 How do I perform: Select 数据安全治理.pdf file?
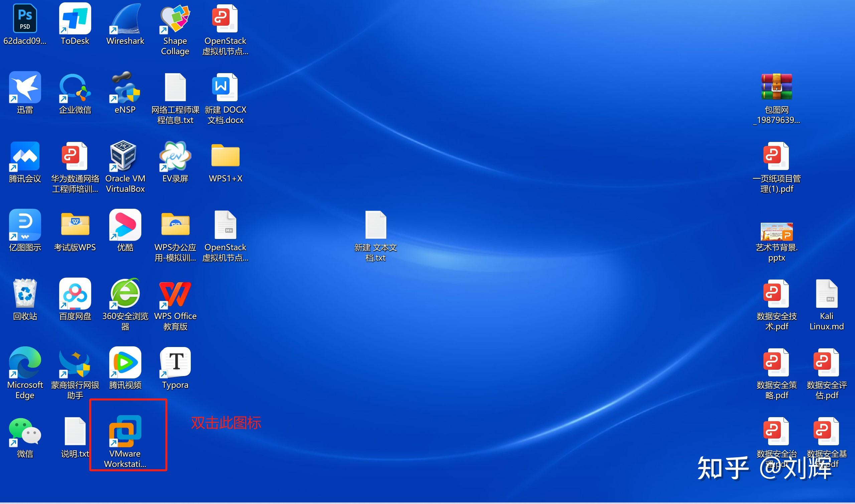(x=776, y=431)
